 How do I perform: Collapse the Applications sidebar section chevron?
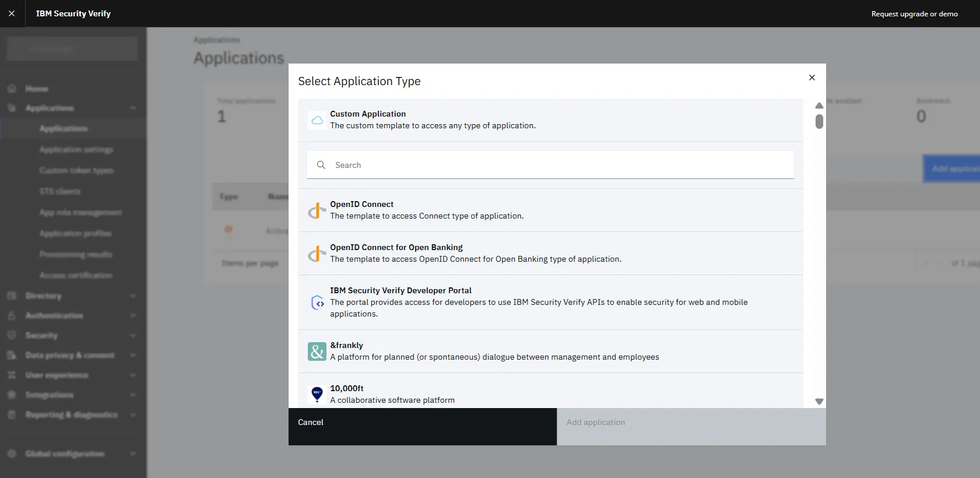click(x=133, y=108)
